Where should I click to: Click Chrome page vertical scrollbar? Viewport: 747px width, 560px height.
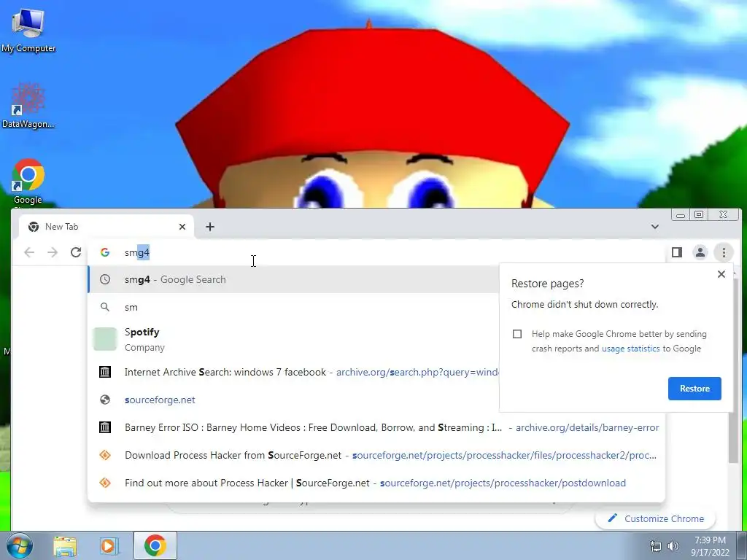pyautogui.click(x=733, y=437)
